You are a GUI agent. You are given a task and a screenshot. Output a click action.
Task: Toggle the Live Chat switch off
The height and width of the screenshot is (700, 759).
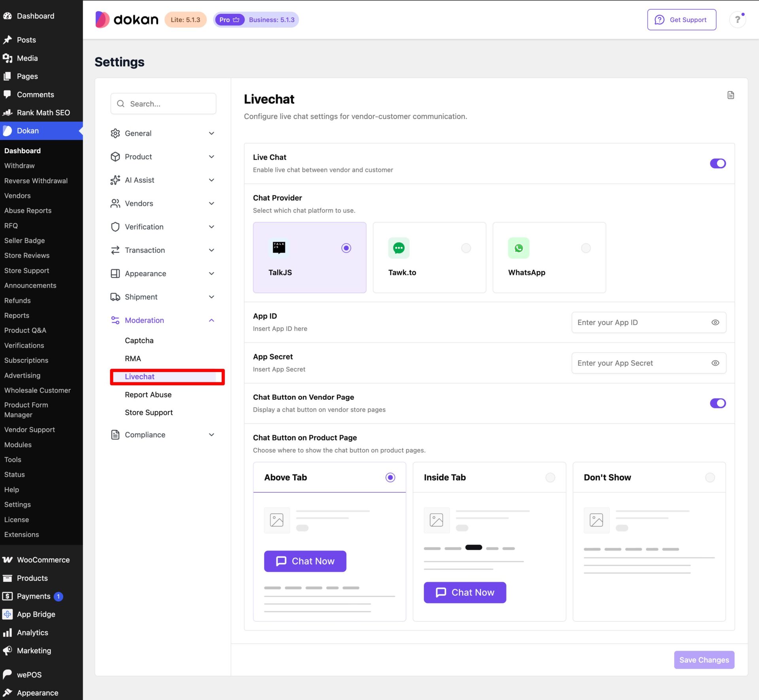718,164
